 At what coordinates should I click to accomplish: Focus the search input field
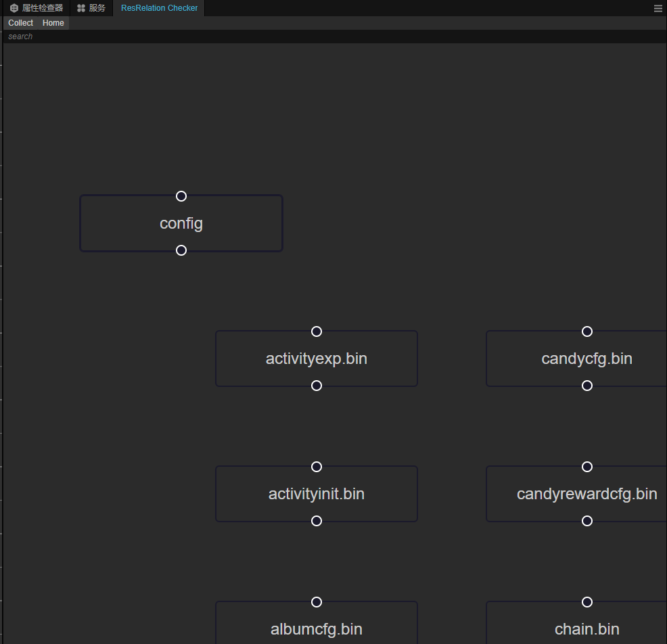coord(335,37)
